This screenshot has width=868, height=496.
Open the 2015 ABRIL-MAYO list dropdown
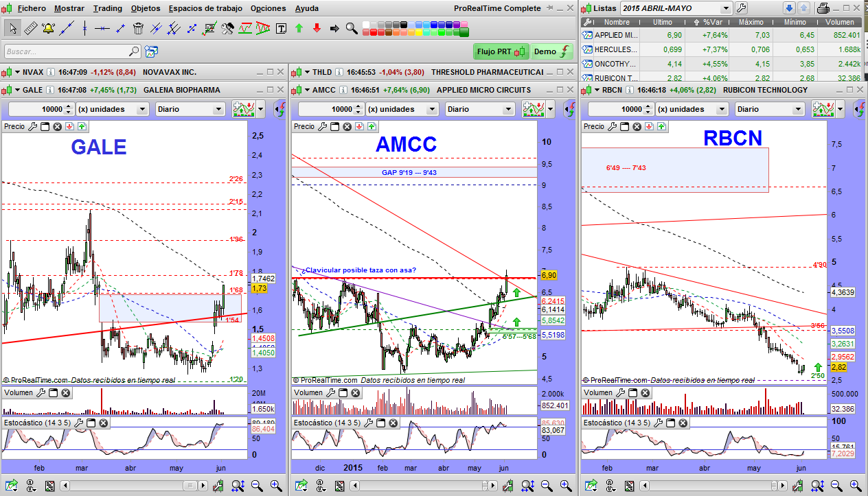pyautogui.click(x=726, y=8)
